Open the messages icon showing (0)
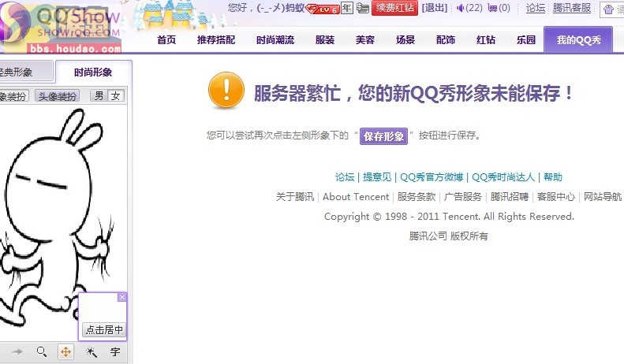Image resolution: width=624 pixels, height=364 pixels. point(499,8)
